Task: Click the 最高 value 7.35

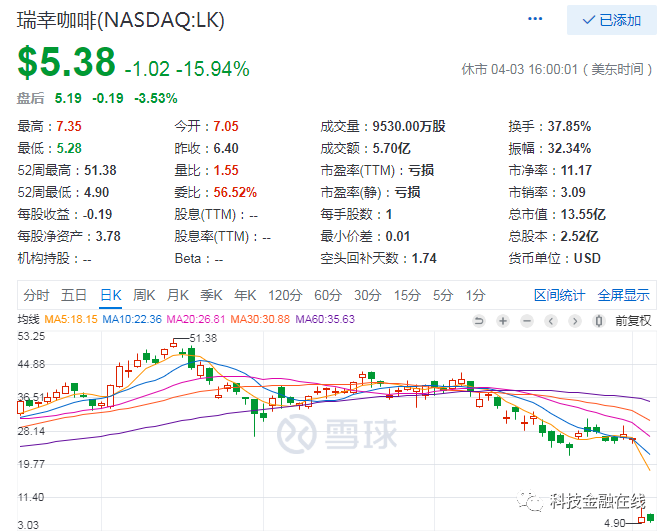Action: tap(69, 126)
